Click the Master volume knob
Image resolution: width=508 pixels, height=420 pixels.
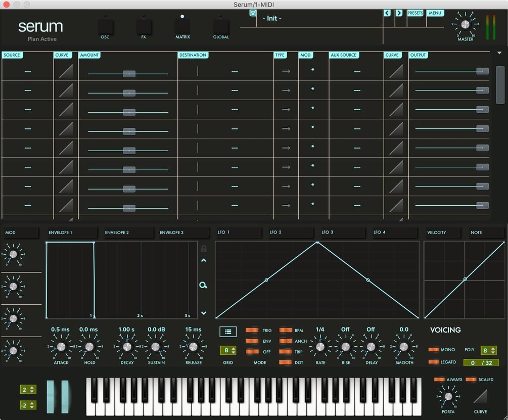465,25
